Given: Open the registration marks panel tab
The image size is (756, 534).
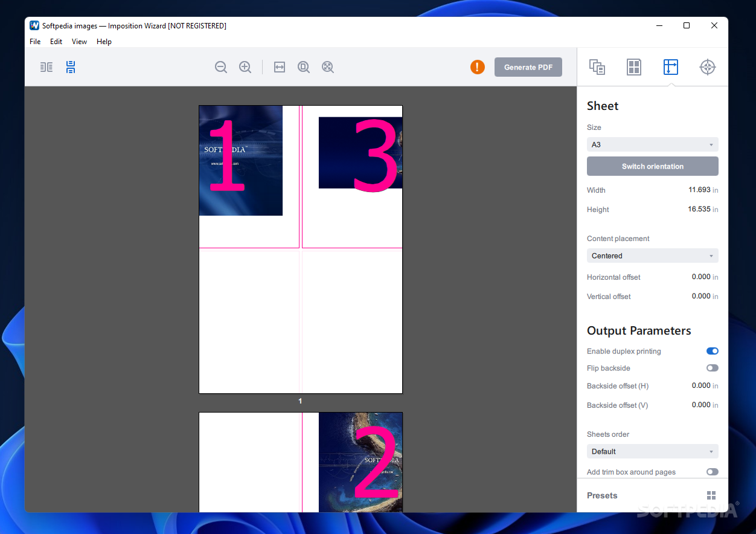Looking at the screenshot, I should tap(708, 67).
